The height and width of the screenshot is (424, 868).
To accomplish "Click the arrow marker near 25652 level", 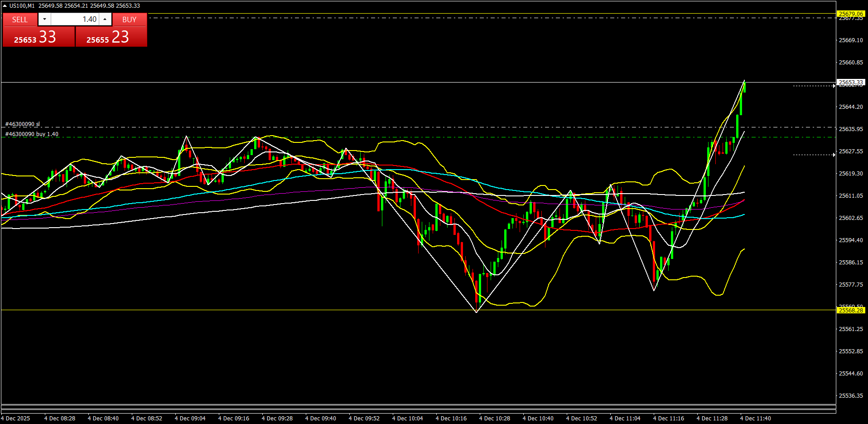I will pyautogui.click(x=834, y=86).
